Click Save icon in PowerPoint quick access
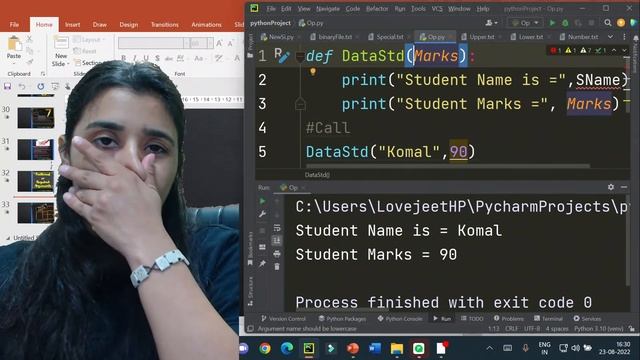The height and width of the screenshot is (360, 640). (7, 86)
